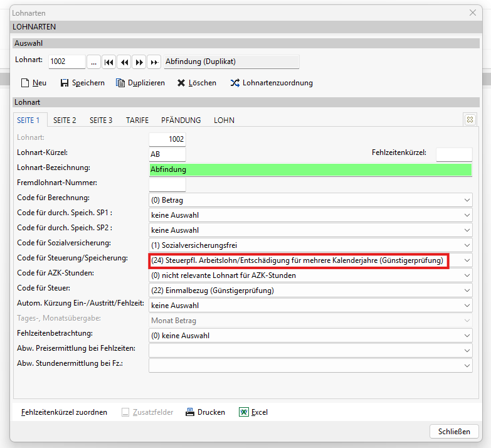Create a new Lohnart with Neu
The width and height of the screenshot is (491, 448).
(x=33, y=83)
